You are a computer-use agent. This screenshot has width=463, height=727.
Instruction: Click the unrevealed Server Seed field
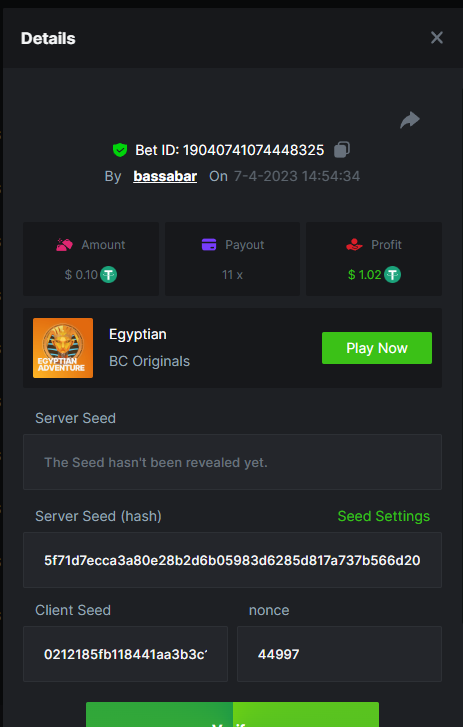point(232,462)
